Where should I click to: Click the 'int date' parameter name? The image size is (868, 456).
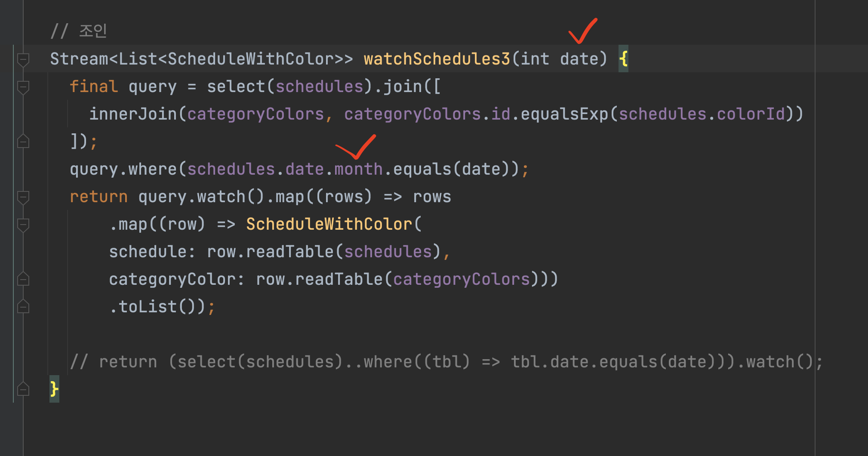point(579,59)
